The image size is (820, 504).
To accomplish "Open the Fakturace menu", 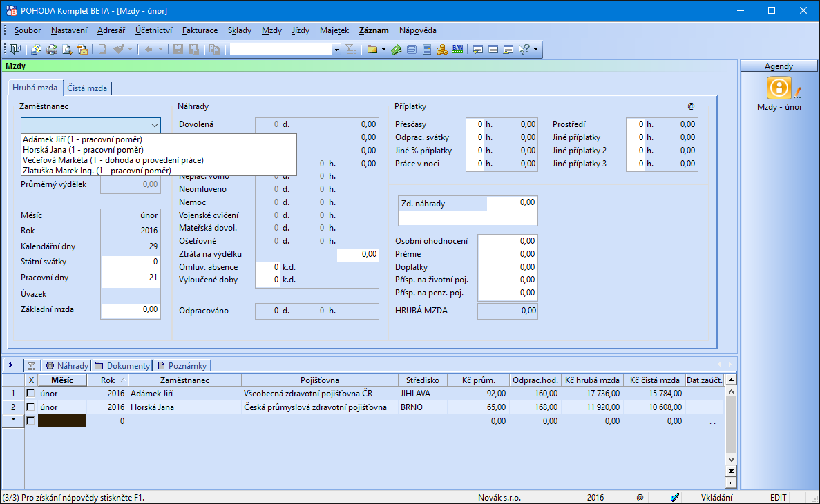I will (x=200, y=30).
